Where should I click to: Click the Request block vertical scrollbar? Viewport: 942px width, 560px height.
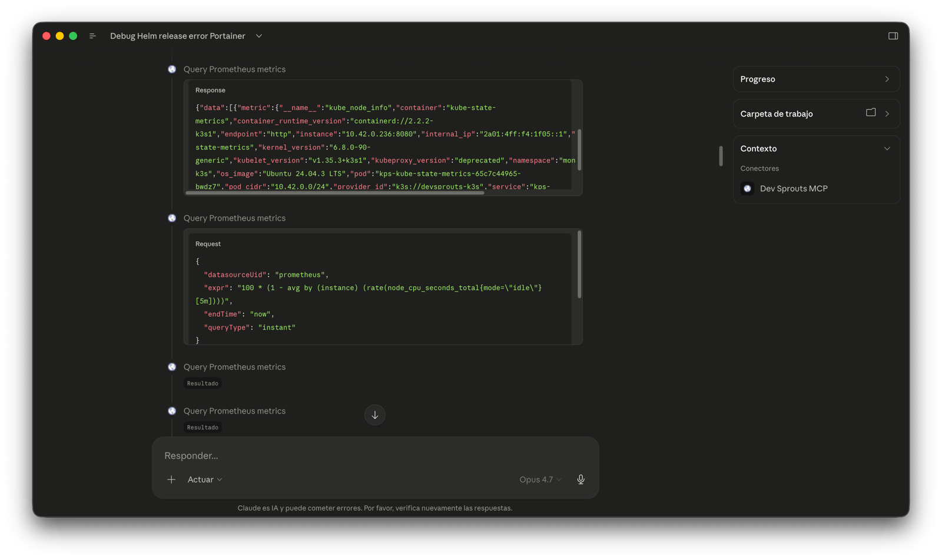tap(579, 265)
